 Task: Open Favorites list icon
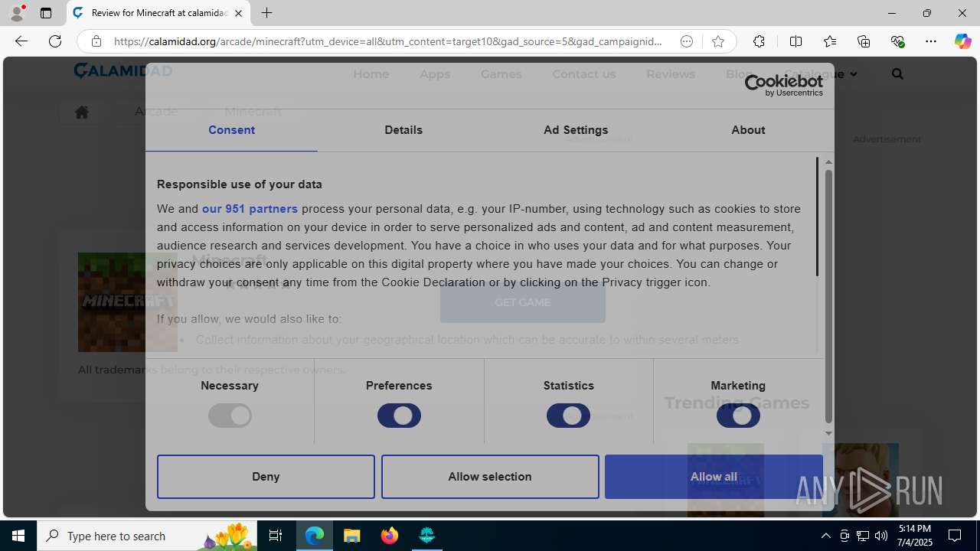point(829,41)
